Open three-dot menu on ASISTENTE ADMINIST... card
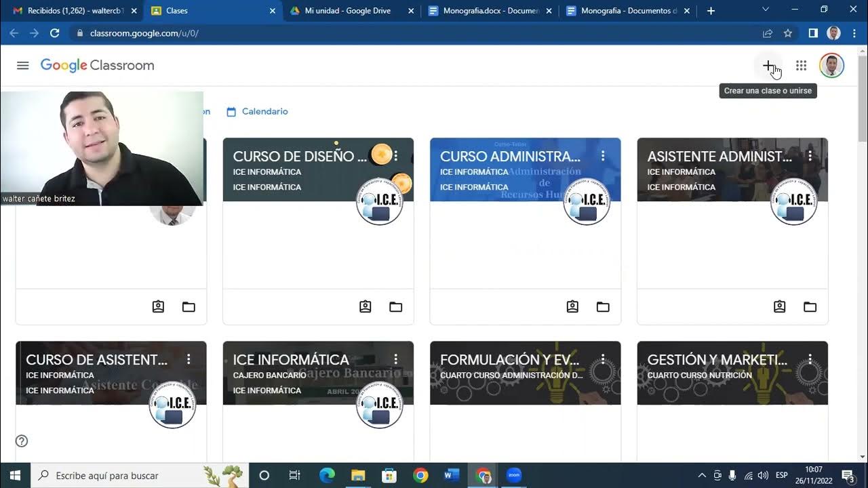The image size is (868, 488). (x=810, y=156)
